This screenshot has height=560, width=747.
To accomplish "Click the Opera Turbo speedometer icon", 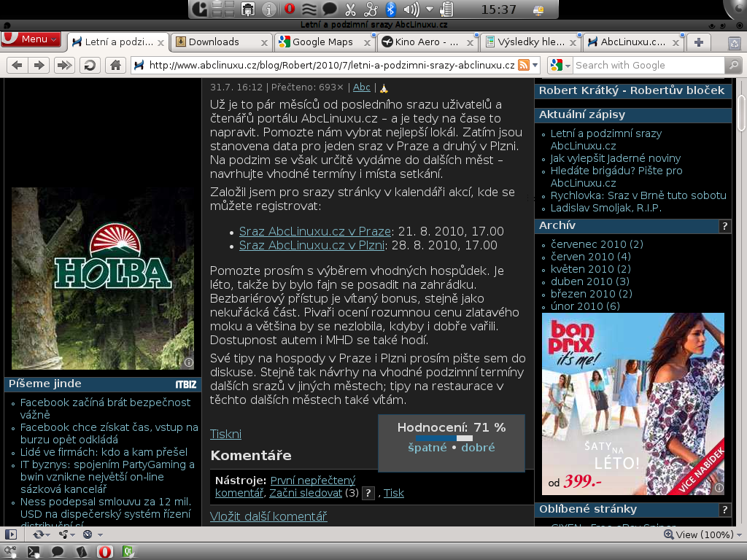I will click(x=88, y=534).
